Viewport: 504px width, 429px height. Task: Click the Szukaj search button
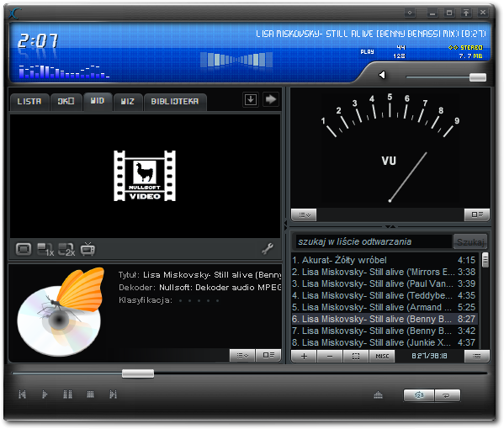470,241
